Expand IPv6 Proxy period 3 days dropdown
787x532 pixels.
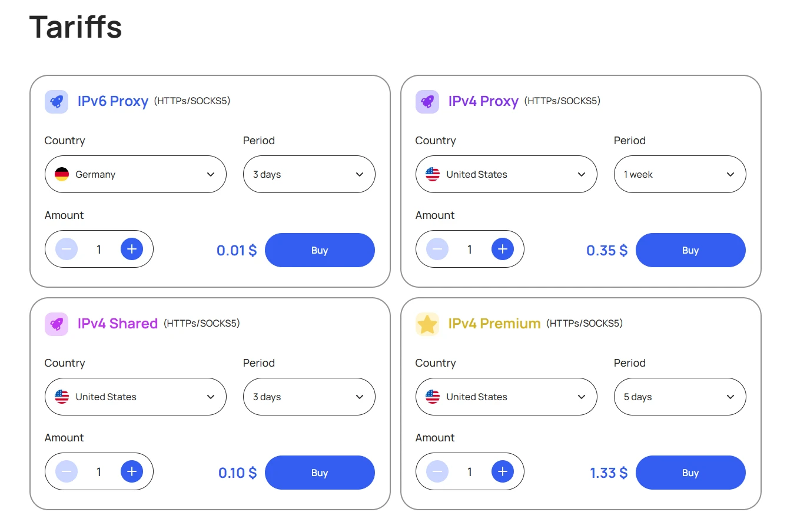click(309, 174)
